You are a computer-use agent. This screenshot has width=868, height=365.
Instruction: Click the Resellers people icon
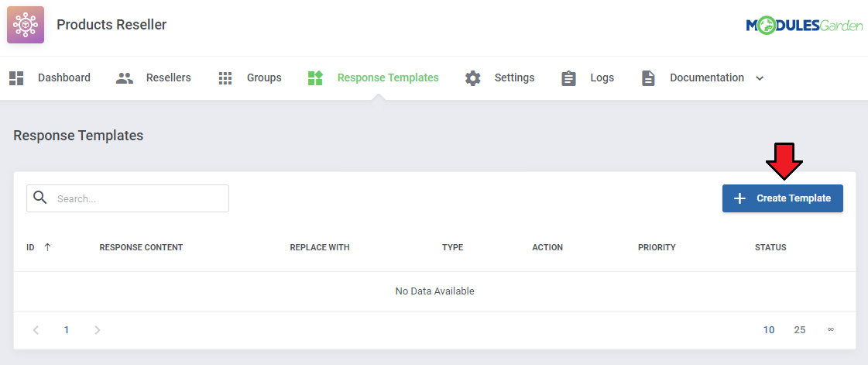point(125,78)
